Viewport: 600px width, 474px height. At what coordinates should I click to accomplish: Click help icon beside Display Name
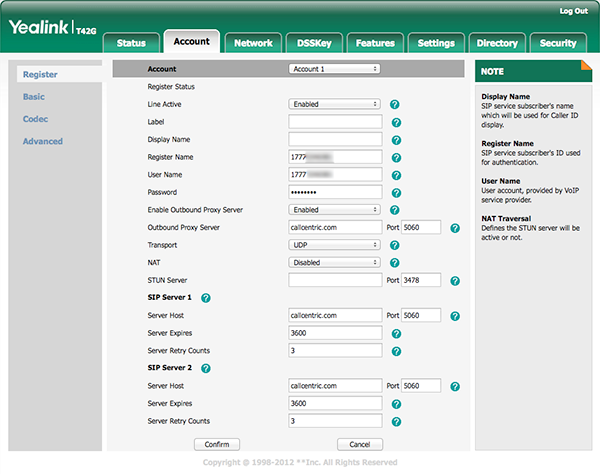396,140
